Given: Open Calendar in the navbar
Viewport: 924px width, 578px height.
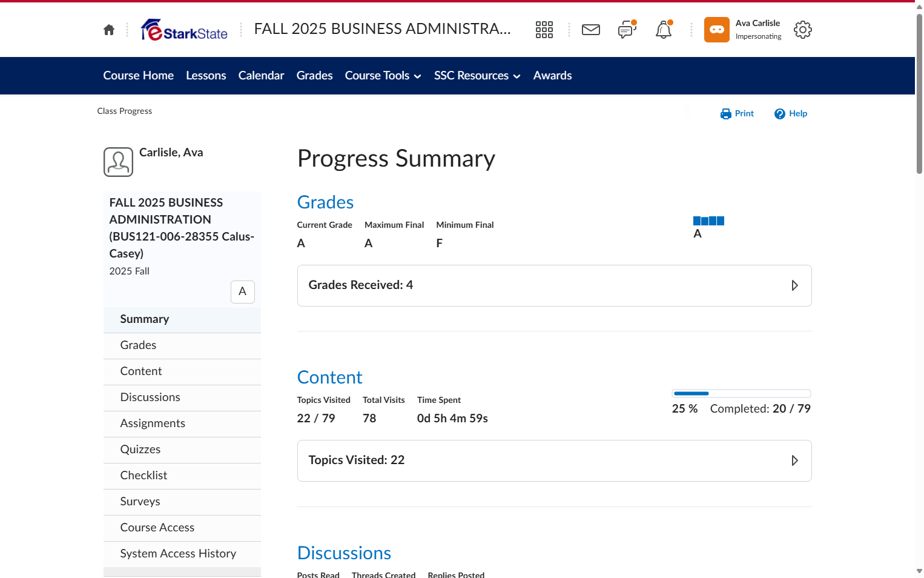Looking at the screenshot, I should click(261, 76).
